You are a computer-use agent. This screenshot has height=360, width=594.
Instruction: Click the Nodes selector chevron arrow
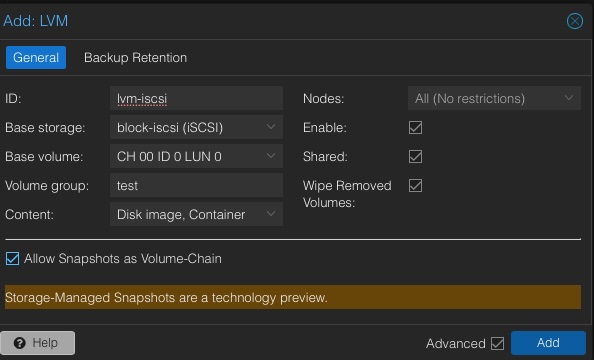tap(568, 98)
